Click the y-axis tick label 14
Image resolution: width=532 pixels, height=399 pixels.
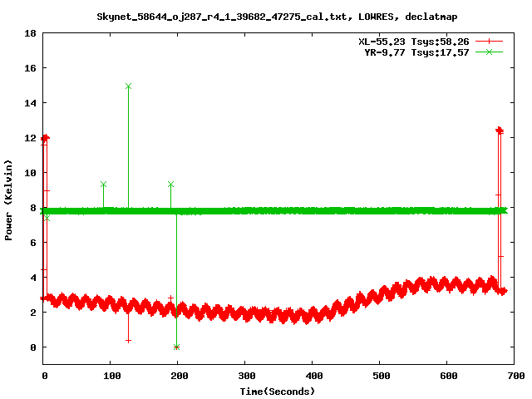(30, 103)
